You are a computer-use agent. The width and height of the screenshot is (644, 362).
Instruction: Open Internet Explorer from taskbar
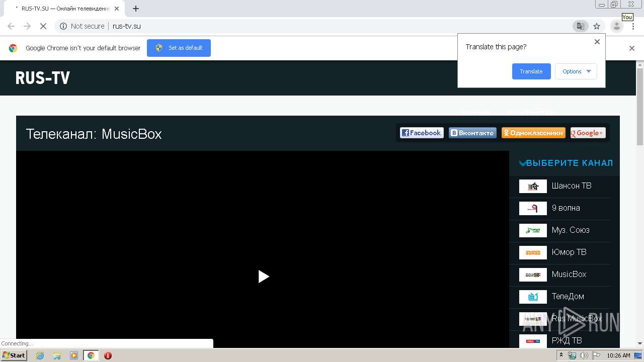pyautogui.click(x=40, y=355)
